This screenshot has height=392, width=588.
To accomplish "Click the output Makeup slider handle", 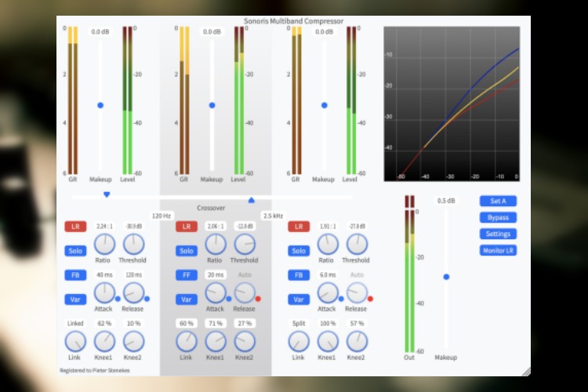I will (x=446, y=277).
